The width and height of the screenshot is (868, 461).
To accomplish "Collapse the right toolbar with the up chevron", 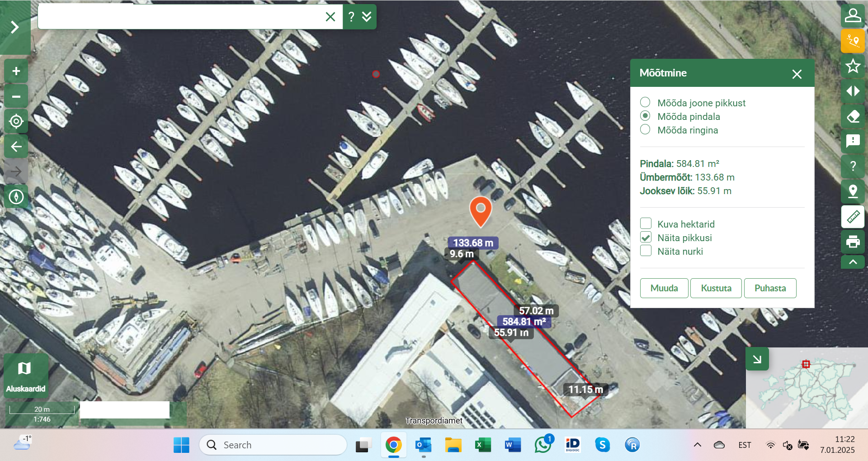I will click(x=853, y=262).
